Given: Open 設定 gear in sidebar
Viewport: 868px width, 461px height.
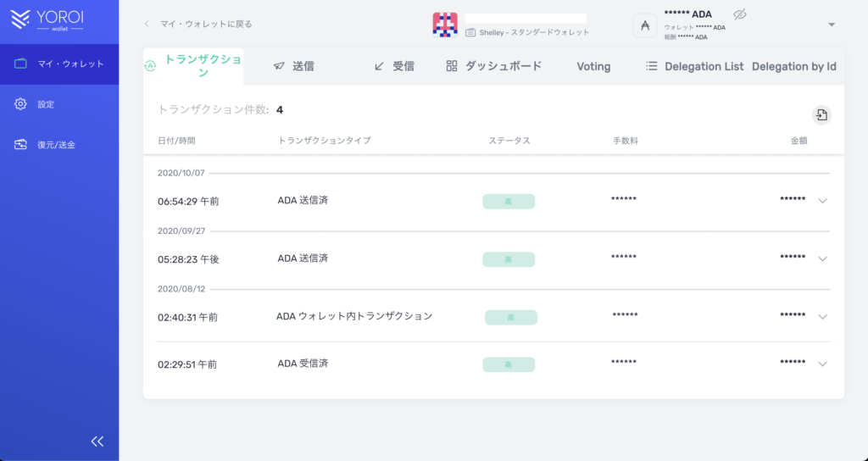Looking at the screenshot, I should [22, 104].
